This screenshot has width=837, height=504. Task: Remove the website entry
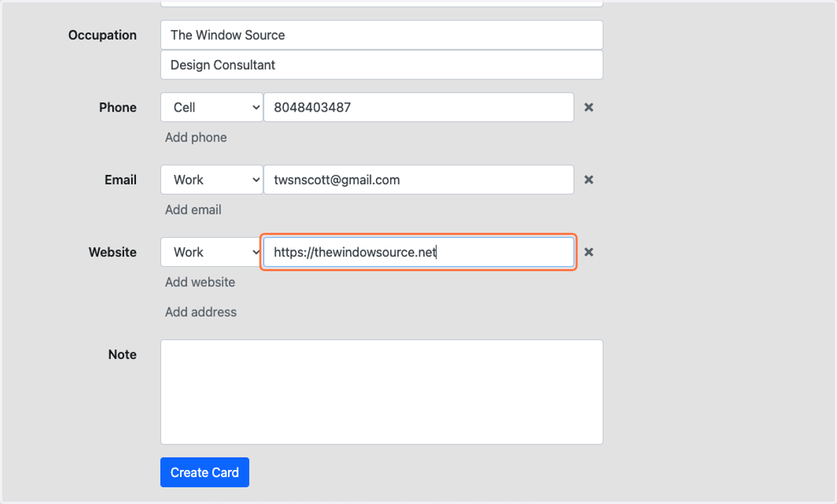[x=589, y=252]
